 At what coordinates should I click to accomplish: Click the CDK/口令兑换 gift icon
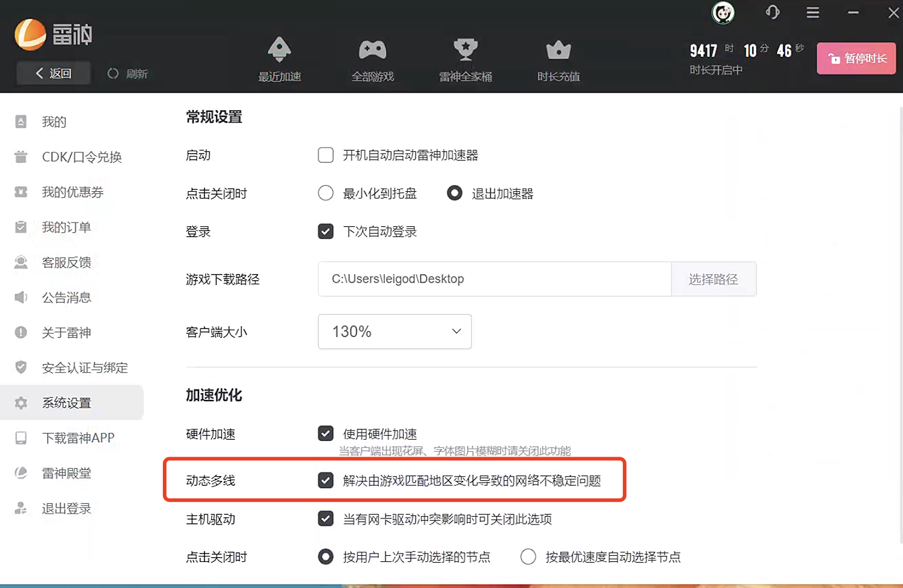pyautogui.click(x=21, y=157)
